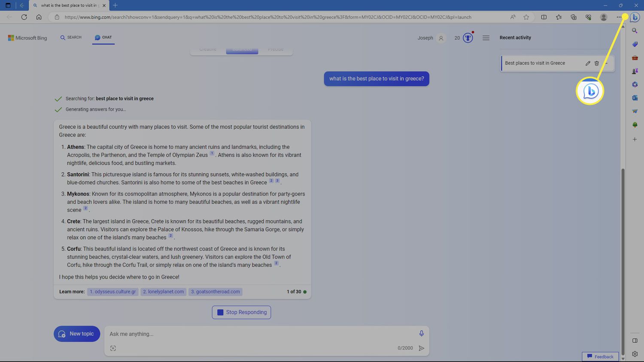Switch to the Search tab
This screenshot has width=644, height=362.
pyautogui.click(x=71, y=38)
